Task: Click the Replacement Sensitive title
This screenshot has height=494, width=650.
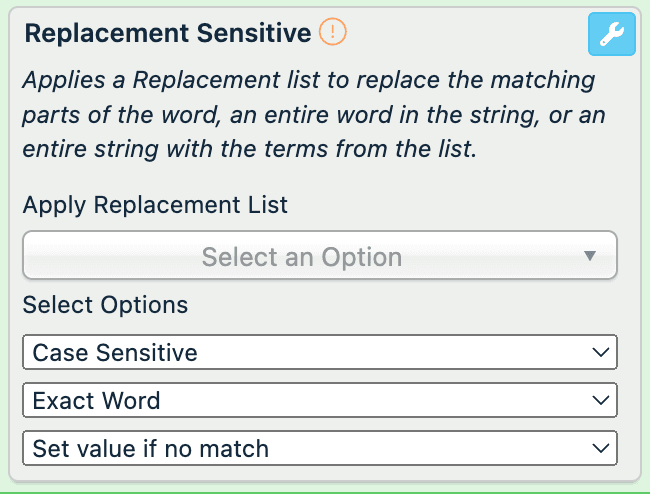Action: (167, 34)
